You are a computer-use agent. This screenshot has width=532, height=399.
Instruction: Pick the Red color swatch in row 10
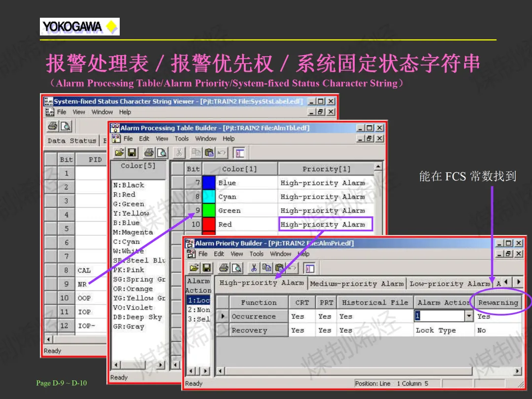tap(209, 224)
